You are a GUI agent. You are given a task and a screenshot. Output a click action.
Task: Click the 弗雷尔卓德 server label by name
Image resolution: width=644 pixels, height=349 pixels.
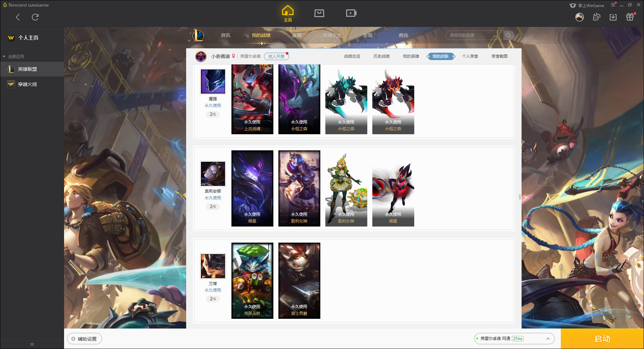(250, 56)
